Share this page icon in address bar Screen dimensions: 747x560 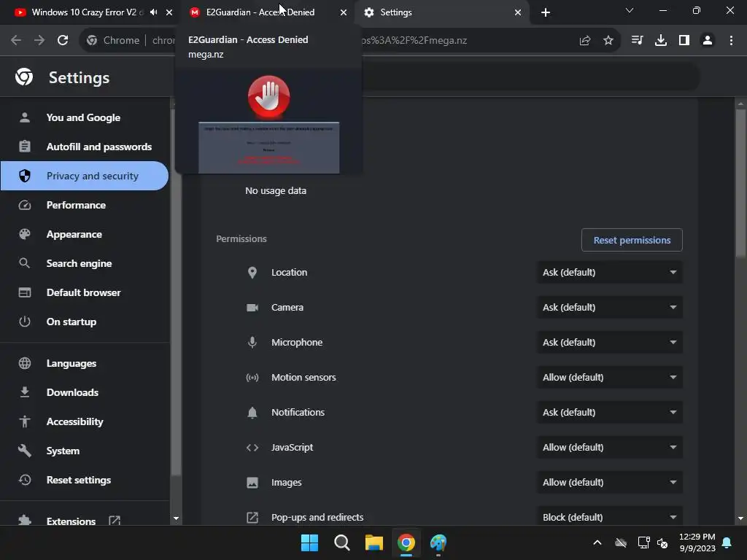(585, 41)
